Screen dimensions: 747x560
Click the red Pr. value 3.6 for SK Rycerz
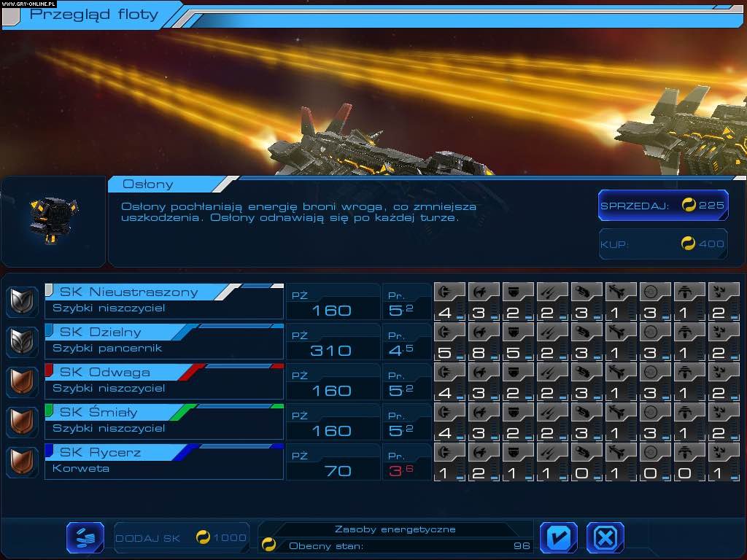point(400,471)
